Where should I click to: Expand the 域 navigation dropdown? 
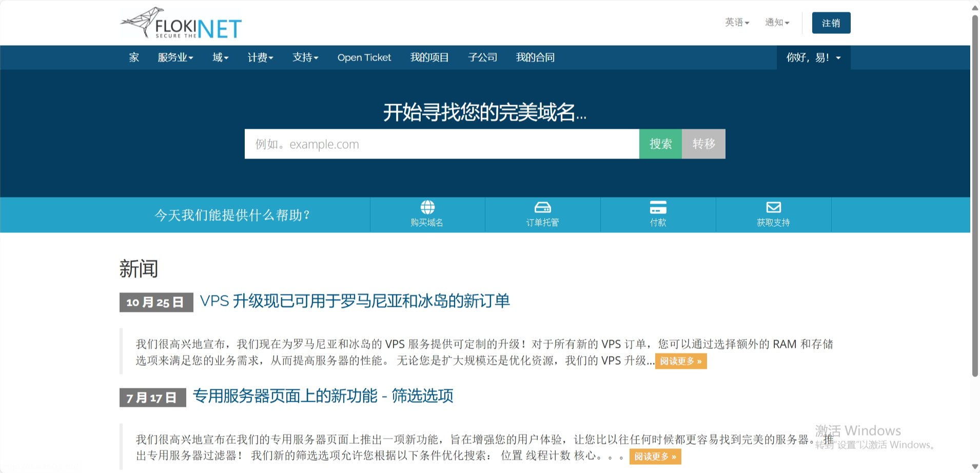(x=220, y=57)
